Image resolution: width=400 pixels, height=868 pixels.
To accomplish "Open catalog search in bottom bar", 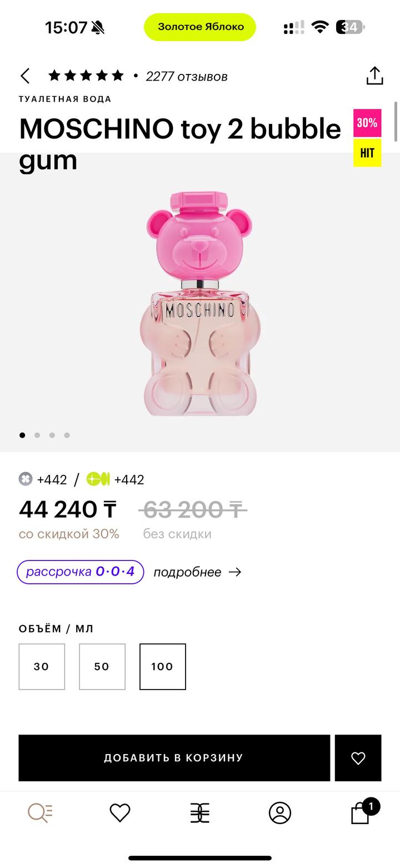I will click(40, 813).
